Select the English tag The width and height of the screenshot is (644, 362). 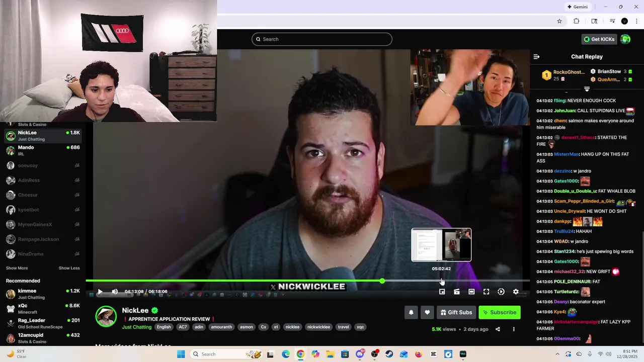point(164,327)
